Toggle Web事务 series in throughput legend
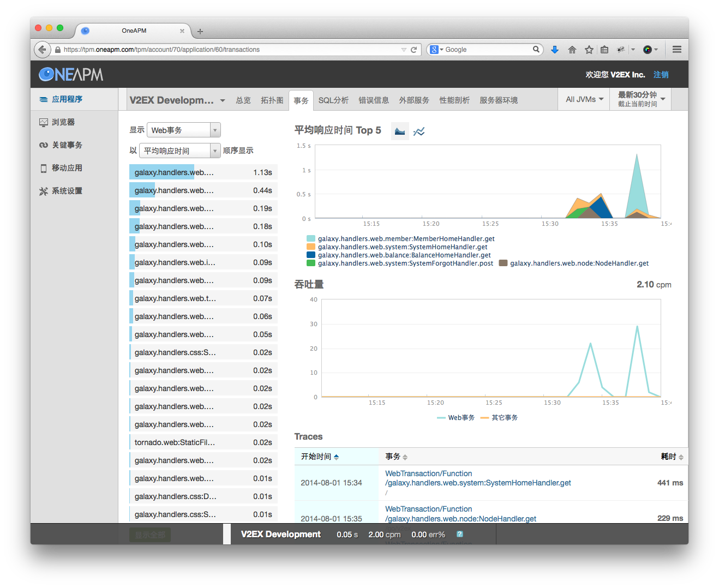This screenshot has height=588, width=719. point(456,418)
